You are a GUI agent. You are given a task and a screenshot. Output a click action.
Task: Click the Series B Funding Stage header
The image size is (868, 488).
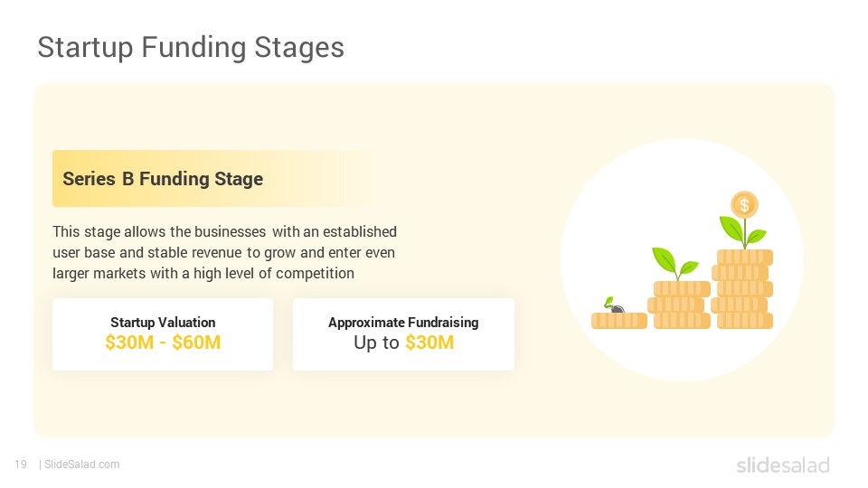click(163, 179)
